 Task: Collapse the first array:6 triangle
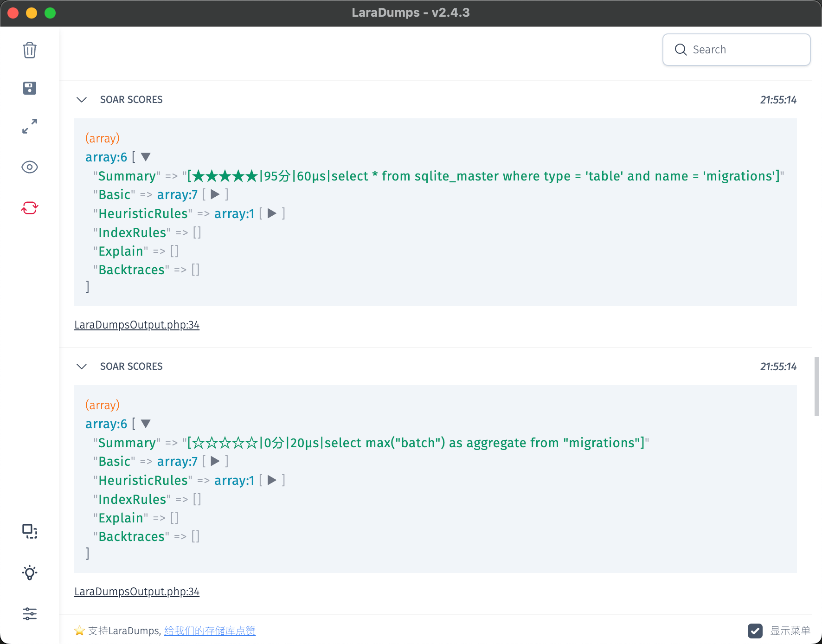[x=146, y=157]
